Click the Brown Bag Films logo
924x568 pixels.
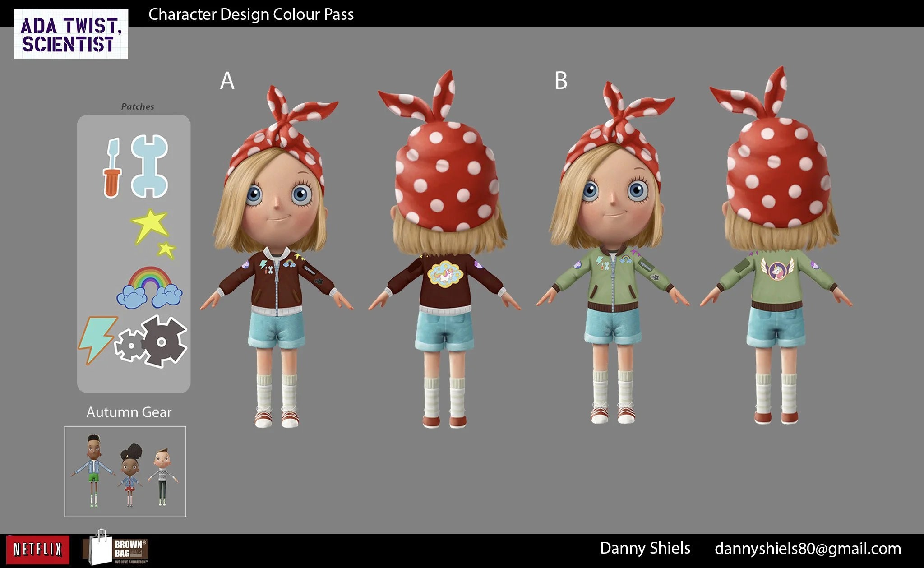click(116, 549)
